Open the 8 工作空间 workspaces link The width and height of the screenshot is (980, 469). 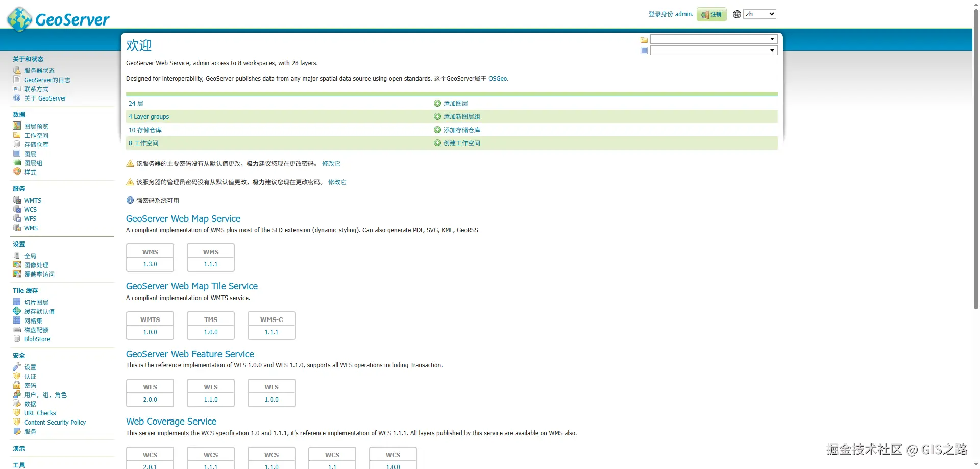[x=143, y=143]
